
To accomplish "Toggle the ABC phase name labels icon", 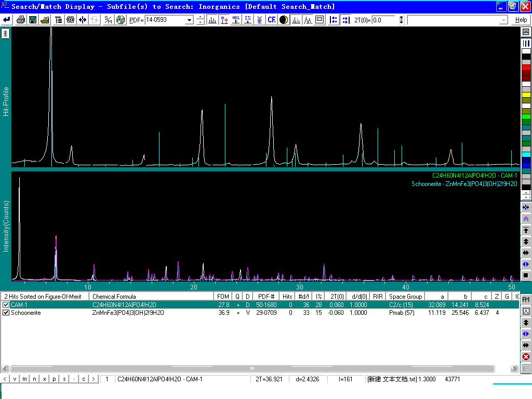I will (x=260, y=20).
